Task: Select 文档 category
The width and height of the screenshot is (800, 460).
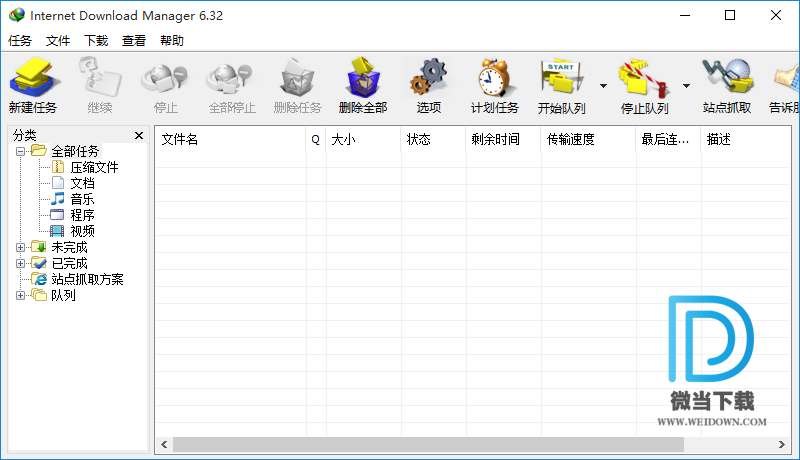Action: point(82,183)
